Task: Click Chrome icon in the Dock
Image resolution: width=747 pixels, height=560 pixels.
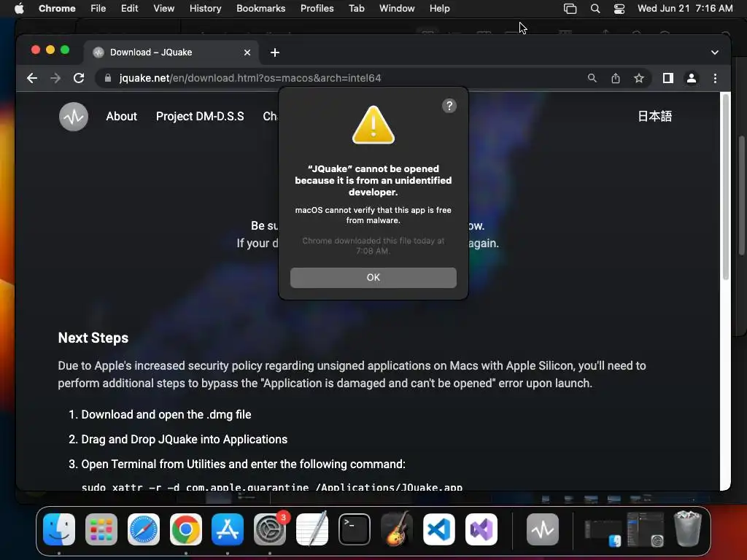Action: pyautogui.click(x=186, y=529)
